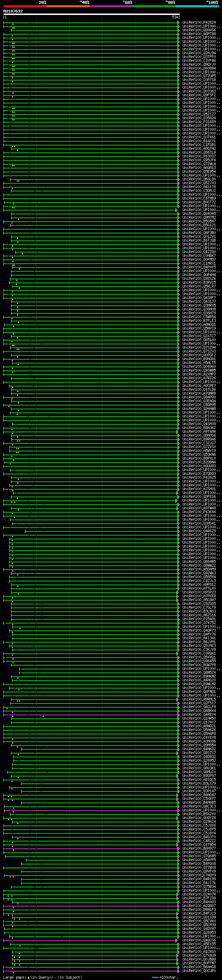
Task: Select UniRef100_C0P7S8 label
Action: pos(199,80)
